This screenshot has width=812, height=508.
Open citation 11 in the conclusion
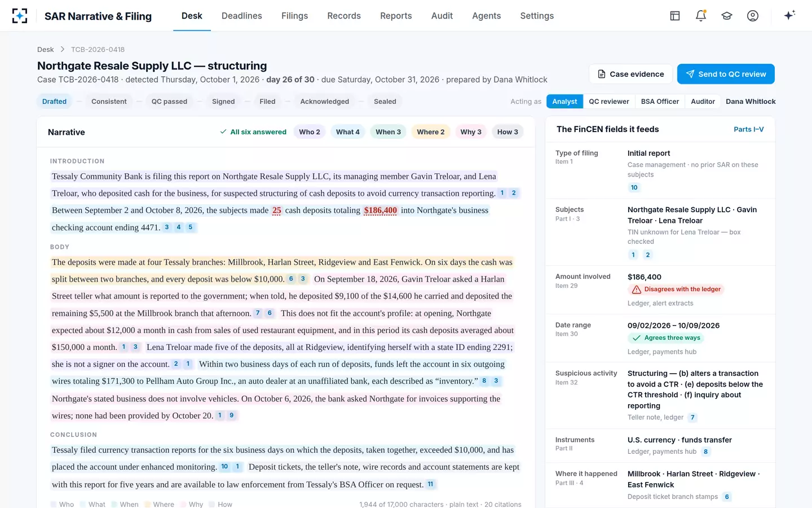click(x=430, y=484)
